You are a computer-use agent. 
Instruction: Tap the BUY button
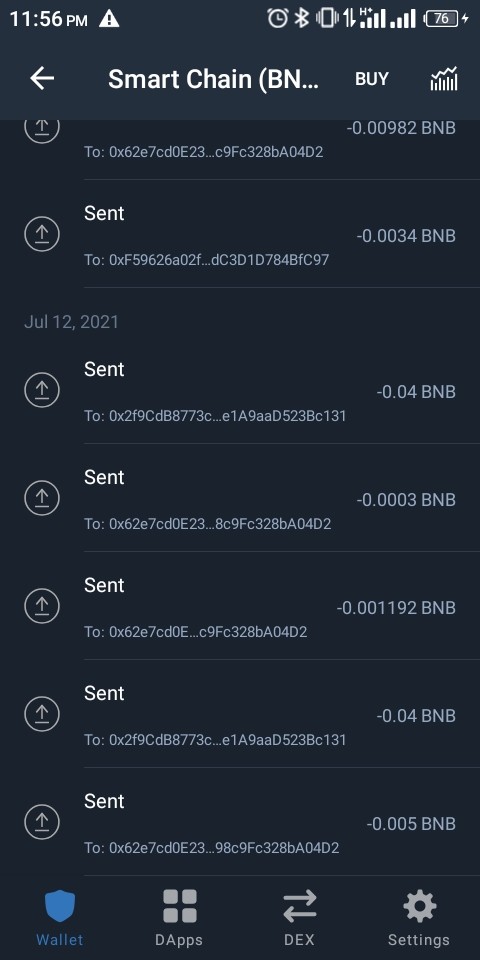372,79
